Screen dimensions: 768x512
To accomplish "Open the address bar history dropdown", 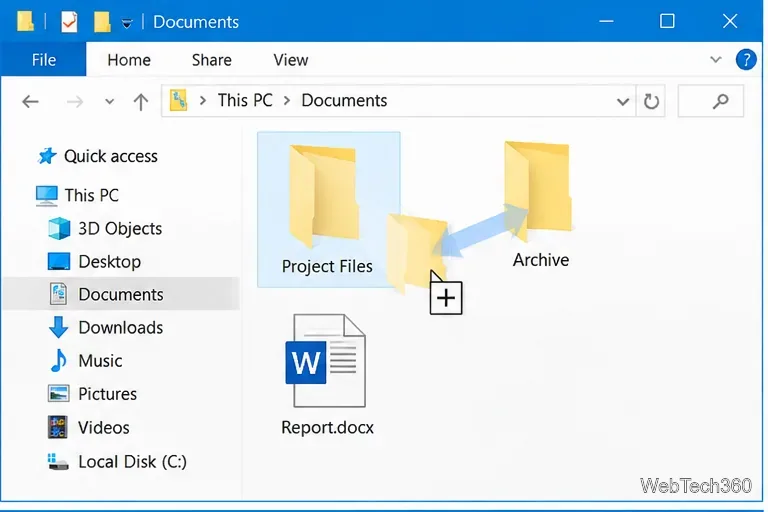I will [623, 102].
